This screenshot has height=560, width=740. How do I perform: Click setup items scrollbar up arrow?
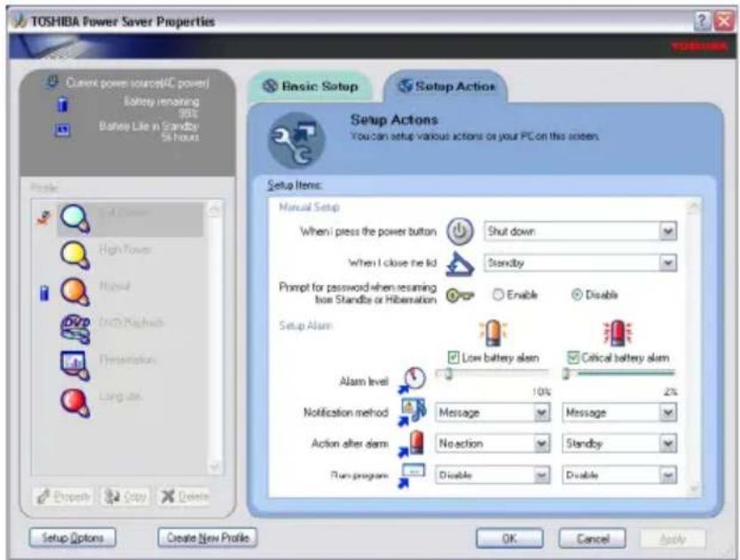tap(694, 207)
